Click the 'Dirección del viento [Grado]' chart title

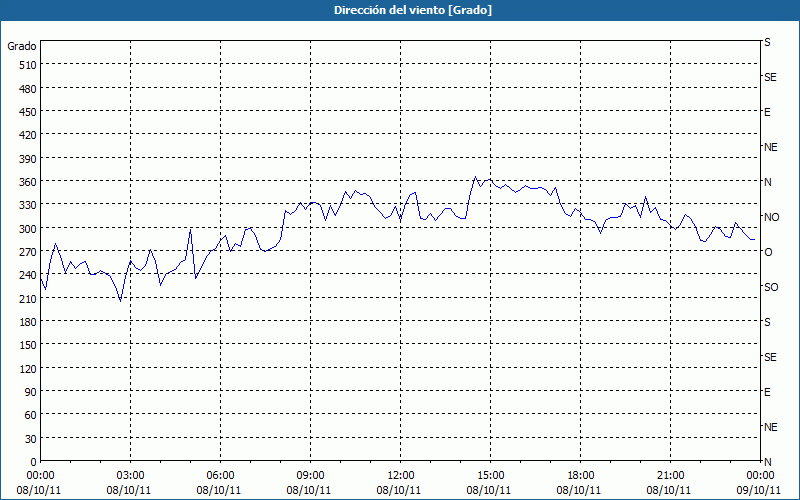tap(413, 10)
